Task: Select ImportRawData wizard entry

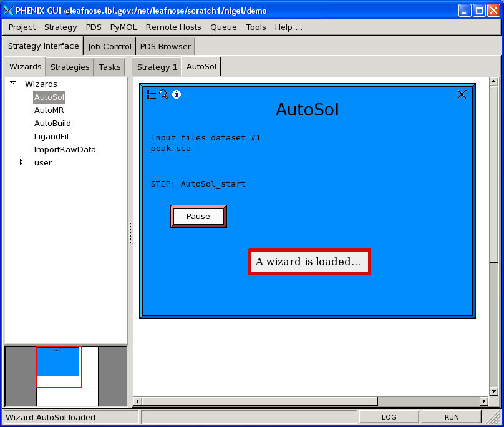Action: 65,149
